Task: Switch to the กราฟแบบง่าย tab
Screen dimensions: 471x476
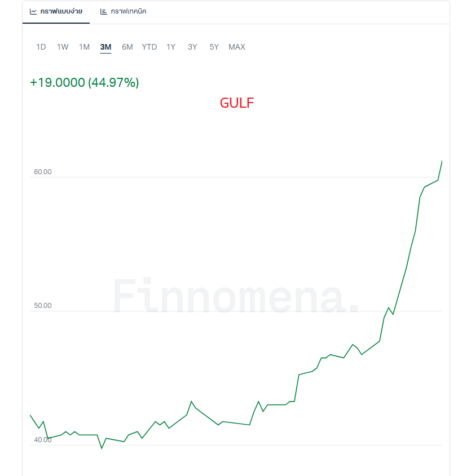Action: pyautogui.click(x=61, y=11)
